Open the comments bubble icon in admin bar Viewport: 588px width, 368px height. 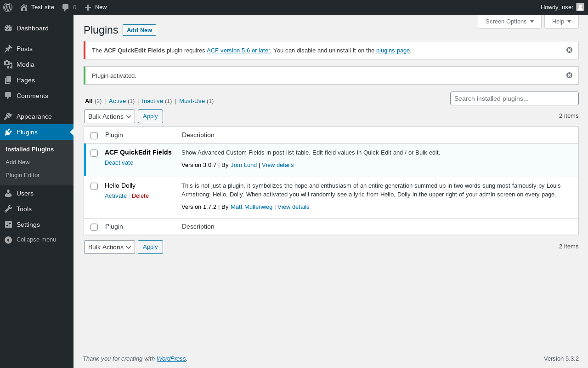tap(66, 7)
